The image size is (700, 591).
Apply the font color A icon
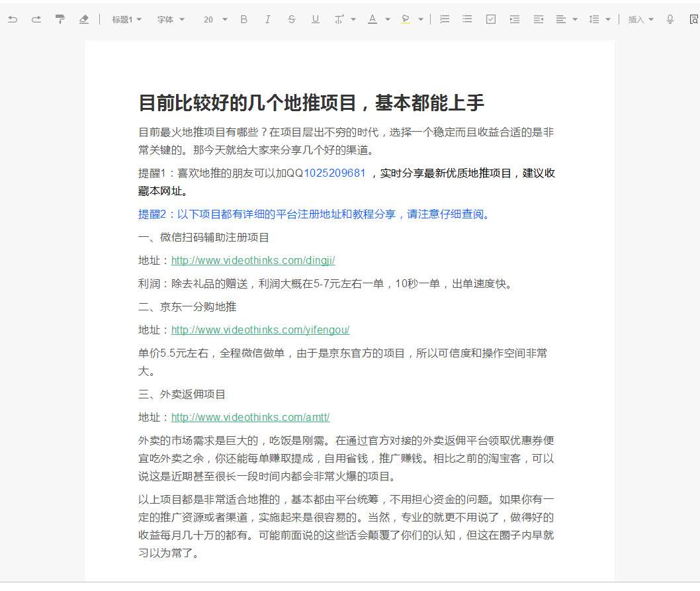[372, 19]
